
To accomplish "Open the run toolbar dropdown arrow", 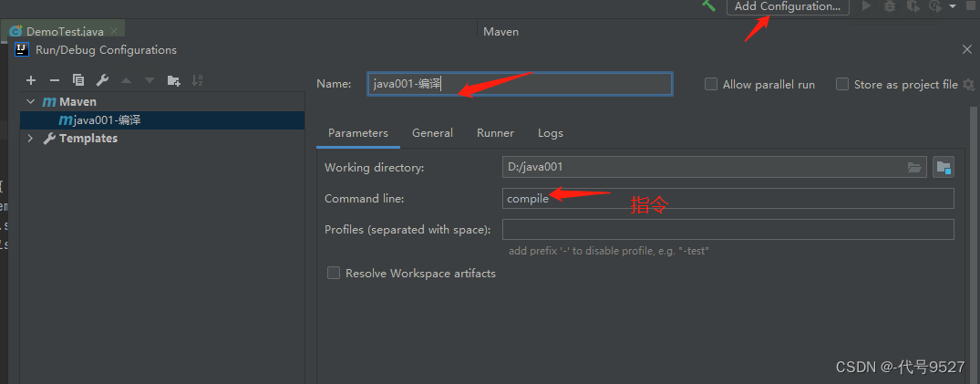I will click(x=953, y=6).
